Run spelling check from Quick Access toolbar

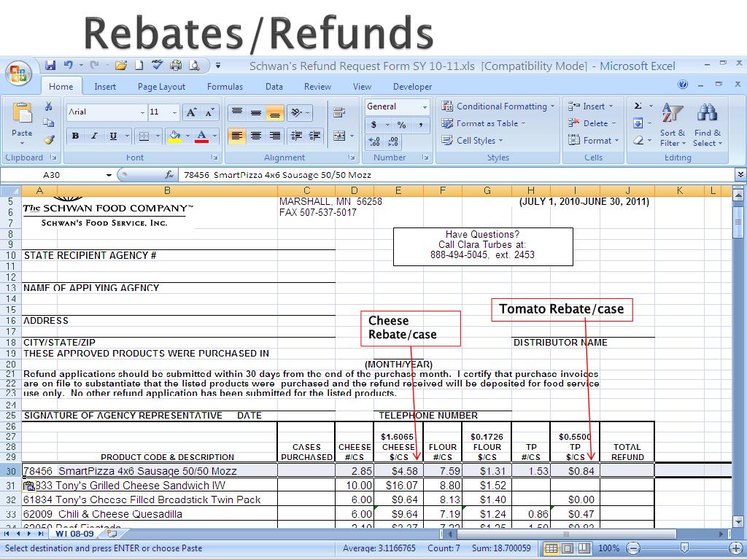[x=158, y=65]
